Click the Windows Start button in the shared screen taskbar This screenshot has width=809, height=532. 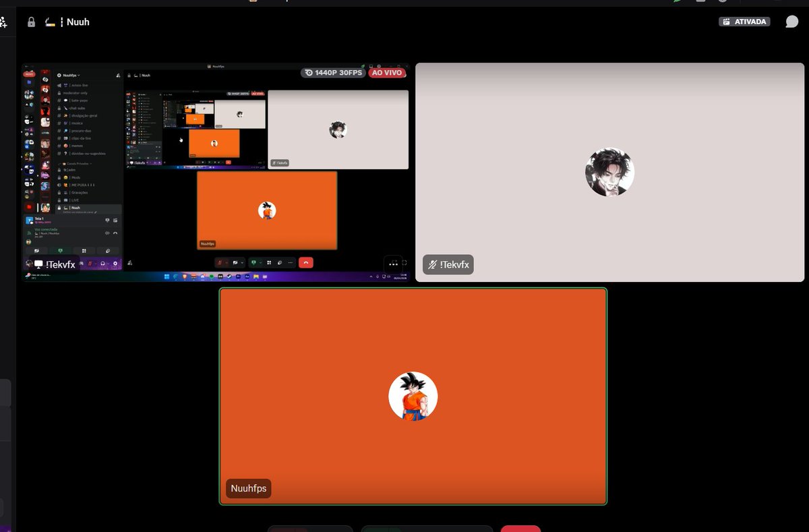167,276
